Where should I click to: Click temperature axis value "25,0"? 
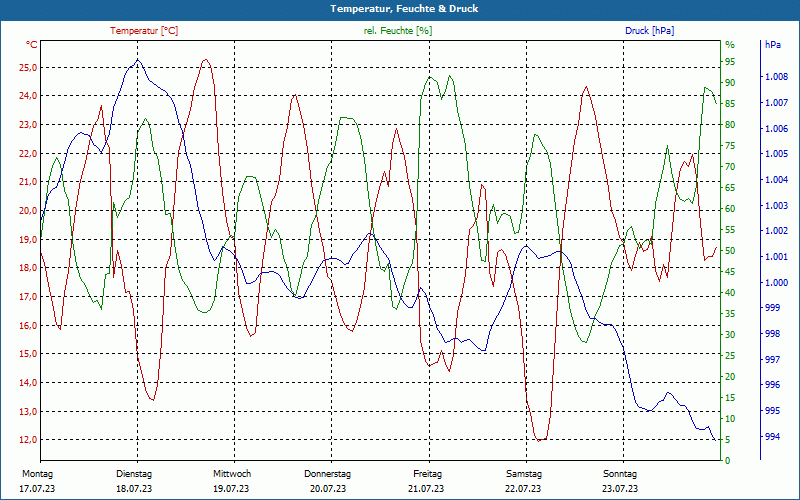pos(28,68)
